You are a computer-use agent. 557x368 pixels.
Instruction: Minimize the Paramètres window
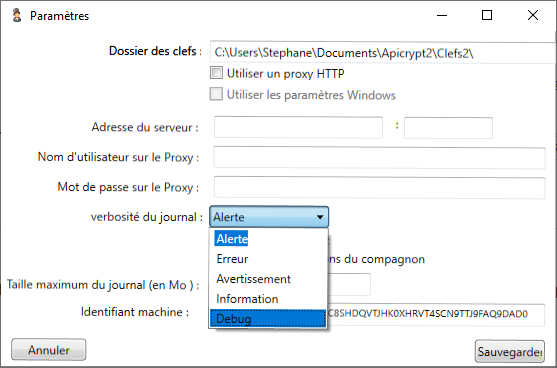coord(442,16)
